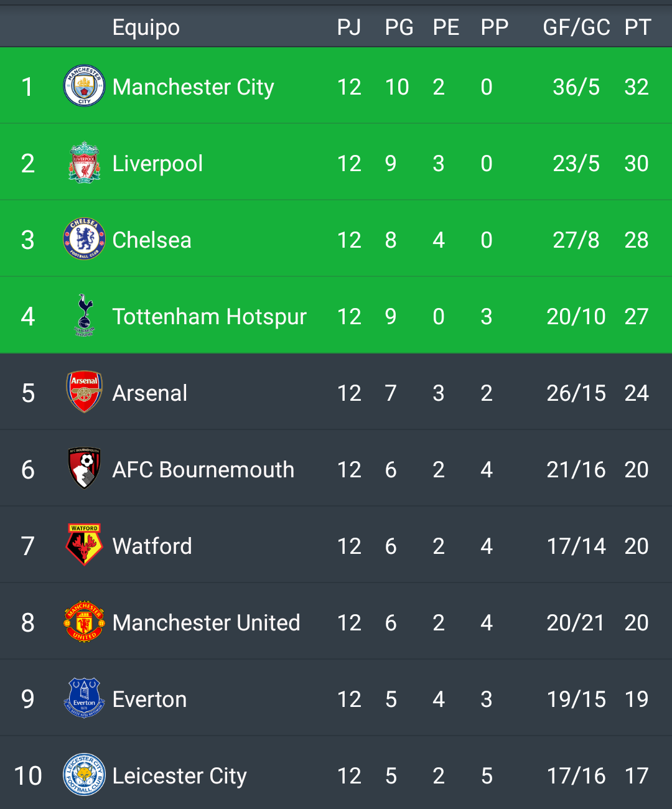Image resolution: width=672 pixels, height=809 pixels.
Task: Sort by the PT points column header
Action: coord(638,27)
